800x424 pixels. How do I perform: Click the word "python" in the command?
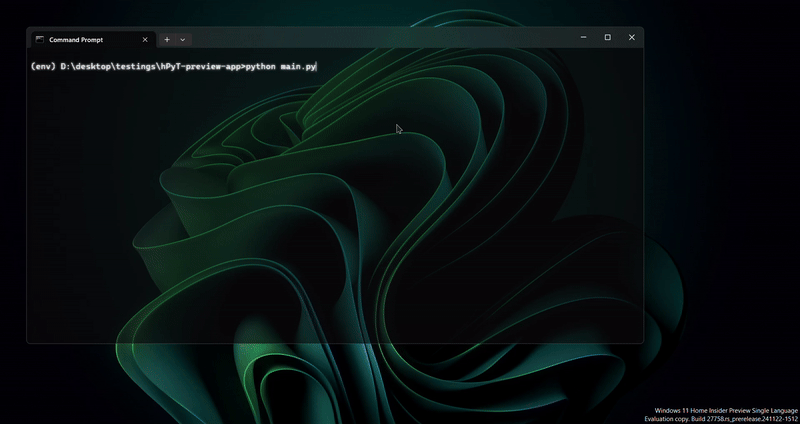click(x=260, y=67)
